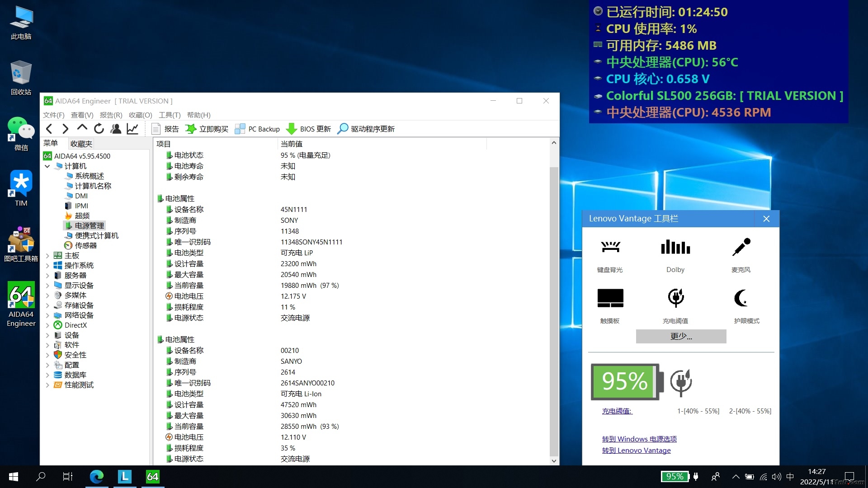Expand the 存储设备 tree node

47,305
